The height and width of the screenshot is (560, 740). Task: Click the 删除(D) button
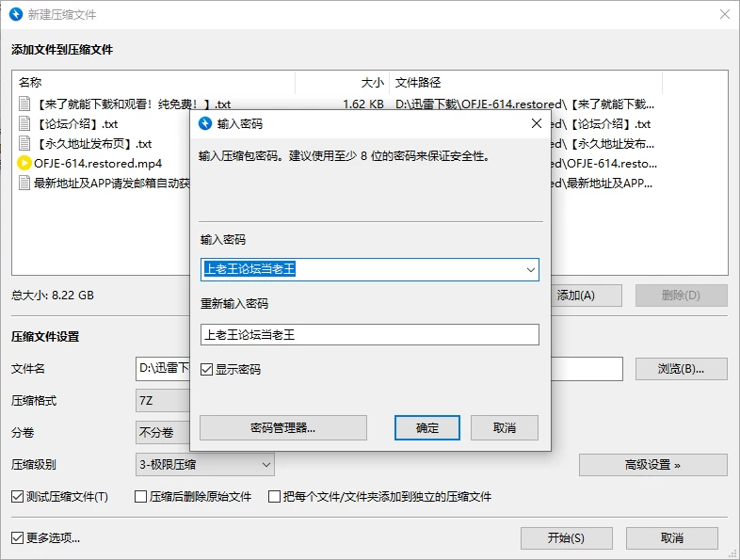pyautogui.click(x=681, y=296)
